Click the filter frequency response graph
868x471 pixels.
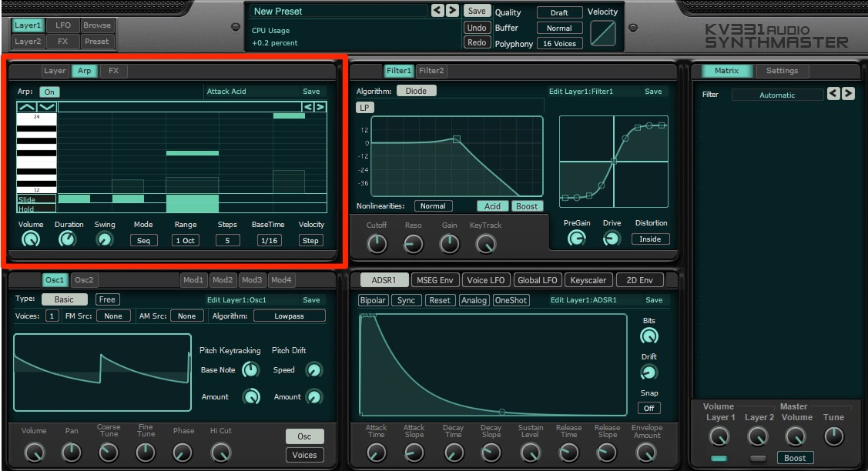click(x=457, y=156)
